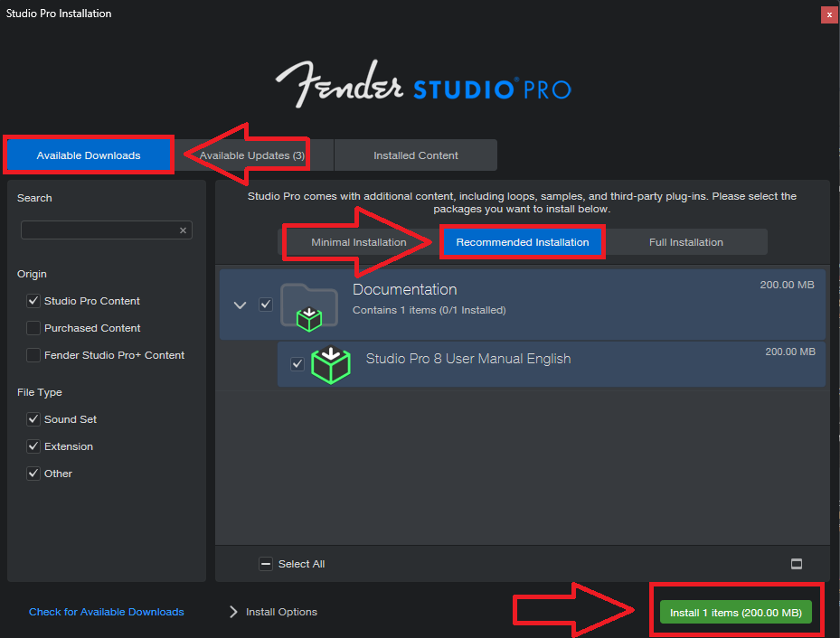Select the Full Installation option
The image size is (840, 638).
point(685,242)
